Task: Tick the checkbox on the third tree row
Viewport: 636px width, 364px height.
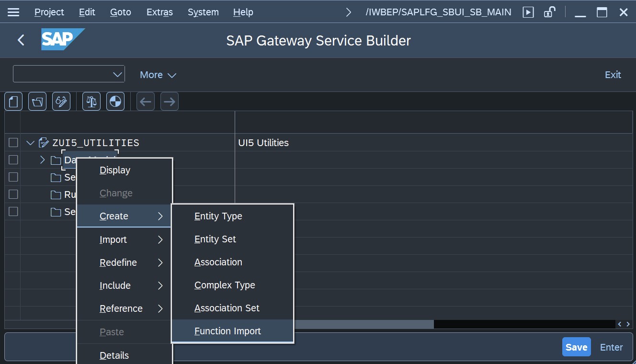Action: click(13, 177)
